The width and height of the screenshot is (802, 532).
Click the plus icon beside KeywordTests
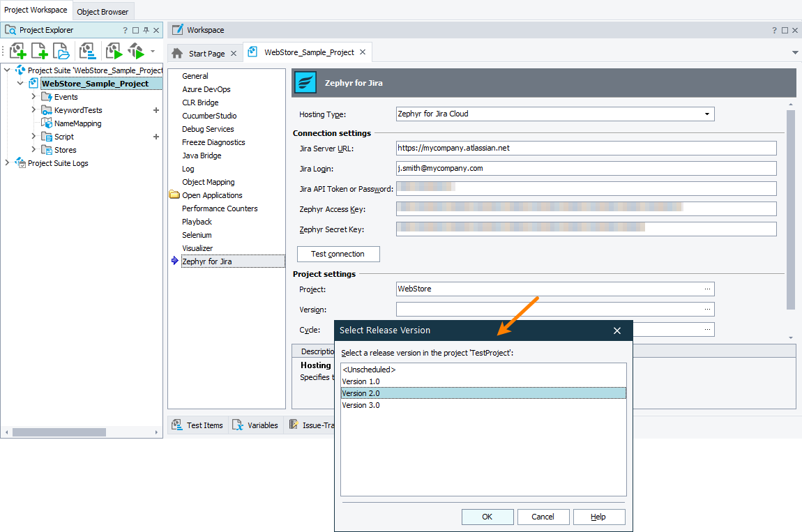coord(156,110)
